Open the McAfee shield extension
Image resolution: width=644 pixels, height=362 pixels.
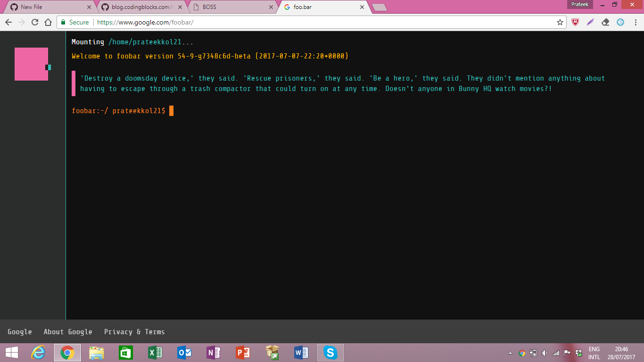point(575,22)
